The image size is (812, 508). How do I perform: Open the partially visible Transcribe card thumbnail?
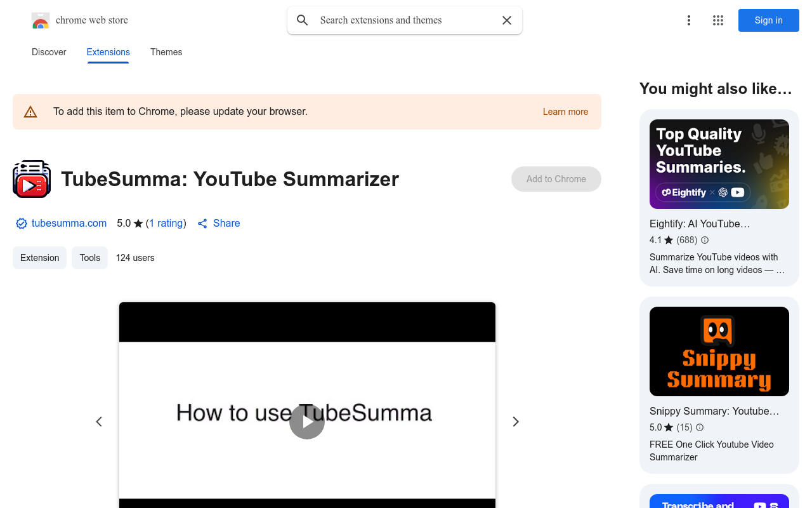pos(719,501)
